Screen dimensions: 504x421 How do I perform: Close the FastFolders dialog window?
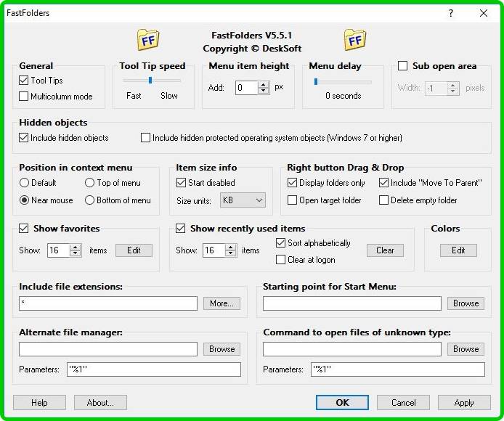[x=483, y=13]
